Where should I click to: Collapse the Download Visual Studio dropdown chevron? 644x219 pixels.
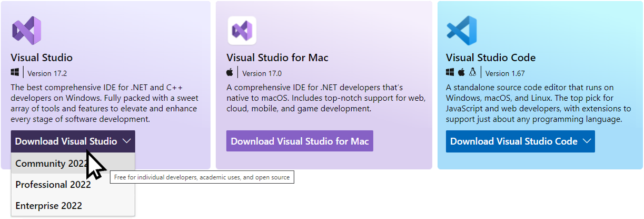pos(126,141)
